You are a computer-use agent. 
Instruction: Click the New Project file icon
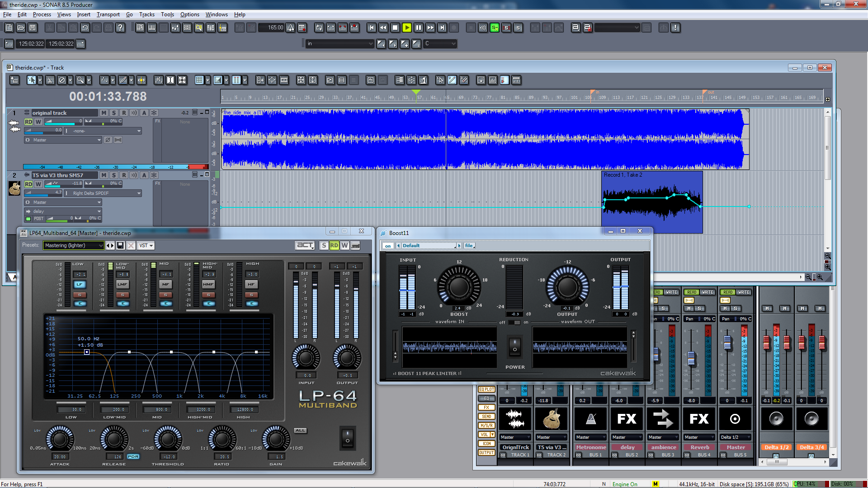pyautogui.click(x=9, y=28)
